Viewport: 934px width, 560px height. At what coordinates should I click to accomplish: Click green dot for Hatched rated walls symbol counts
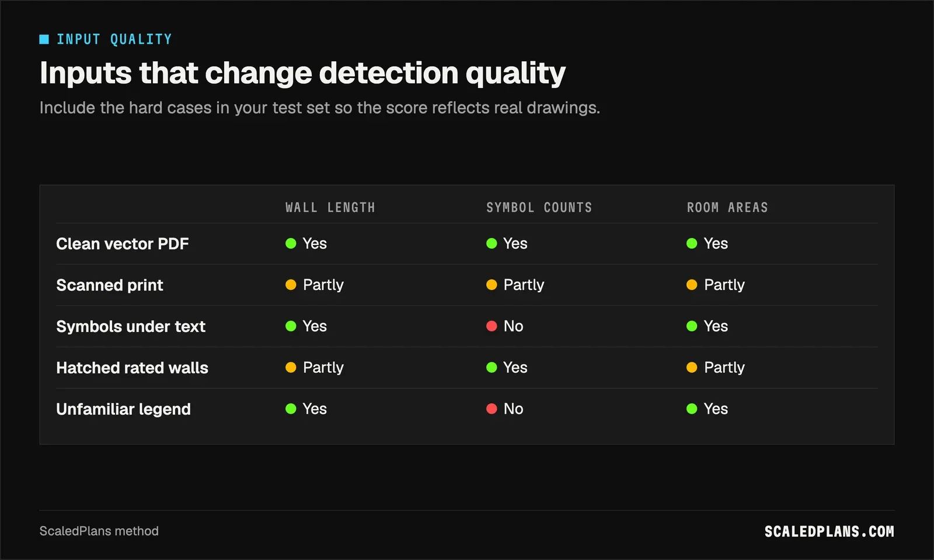click(492, 367)
